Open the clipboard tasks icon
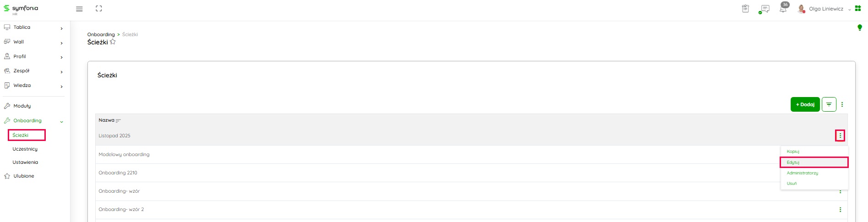This screenshot has width=868, height=222. pos(745,9)
